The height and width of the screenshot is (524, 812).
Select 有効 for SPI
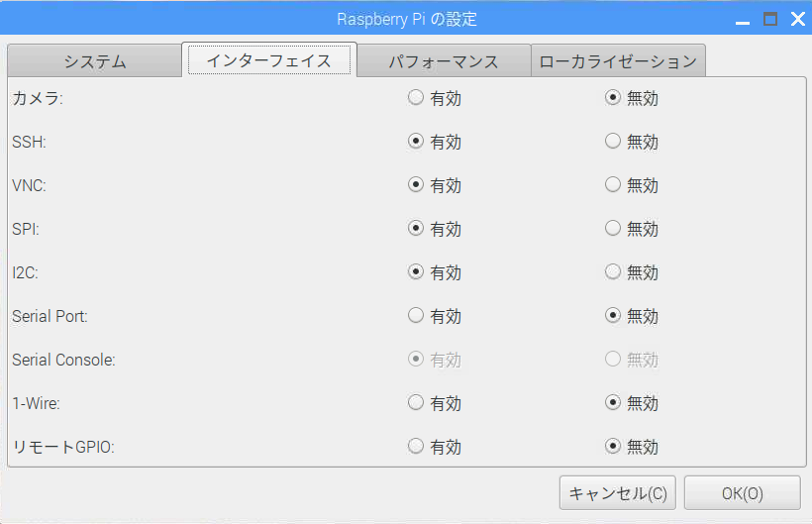[x=416, y=228]
